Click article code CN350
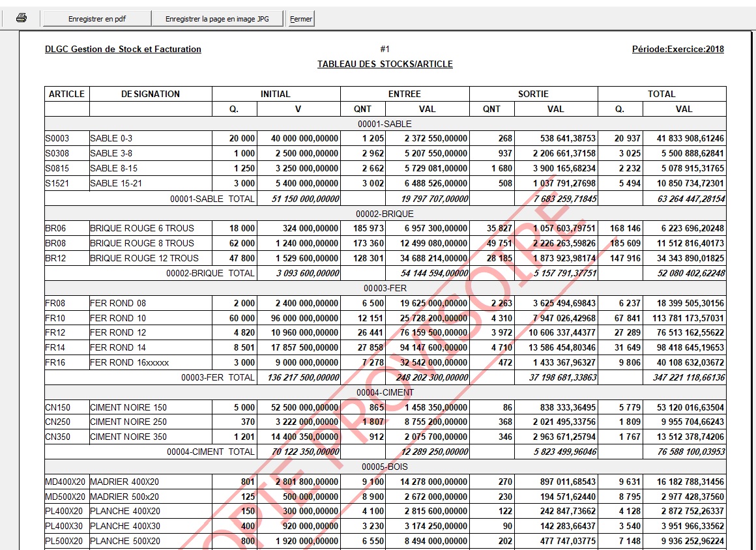This screenshot has width=756, height=550. pyautogui.click(x=58, y=437)
